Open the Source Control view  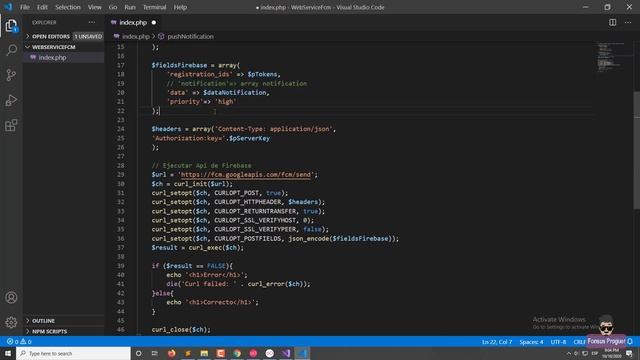pyautogui.click(x=11, y=75)
